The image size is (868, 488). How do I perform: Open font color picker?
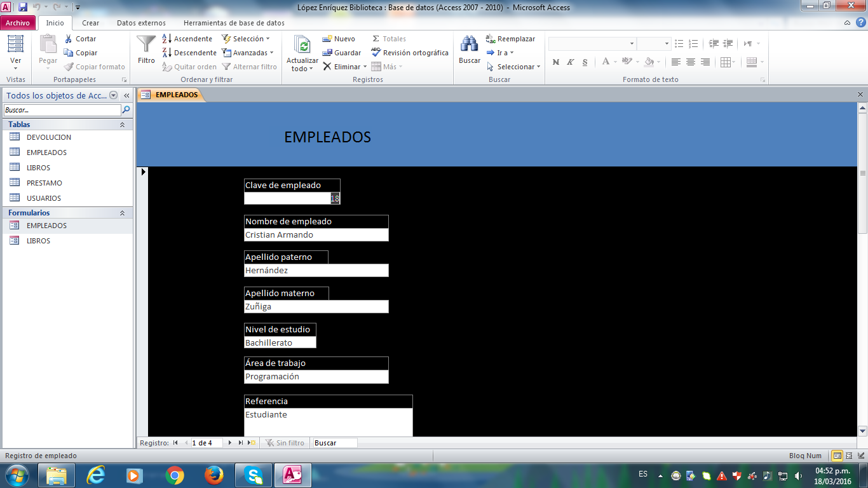608,62
